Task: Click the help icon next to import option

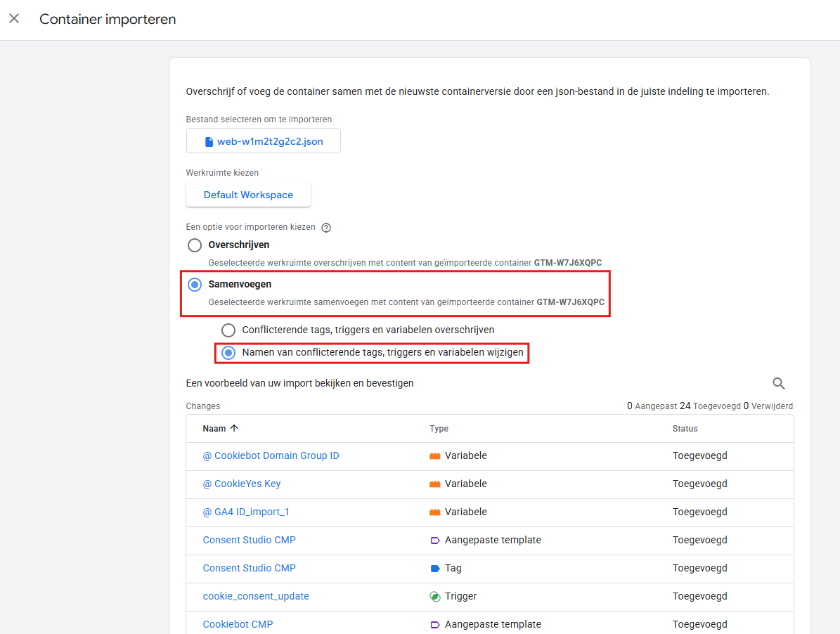Action: coord(325,228)
